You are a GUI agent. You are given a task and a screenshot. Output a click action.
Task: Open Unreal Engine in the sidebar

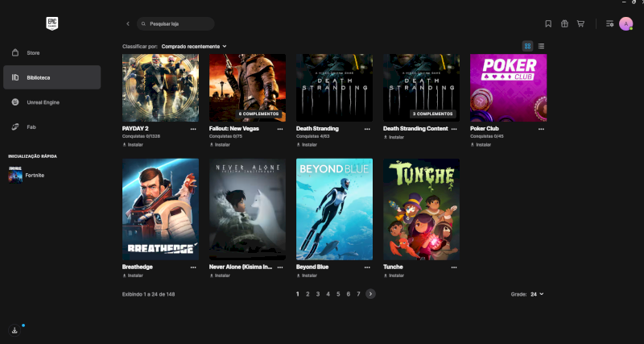[x=52, y=102]
